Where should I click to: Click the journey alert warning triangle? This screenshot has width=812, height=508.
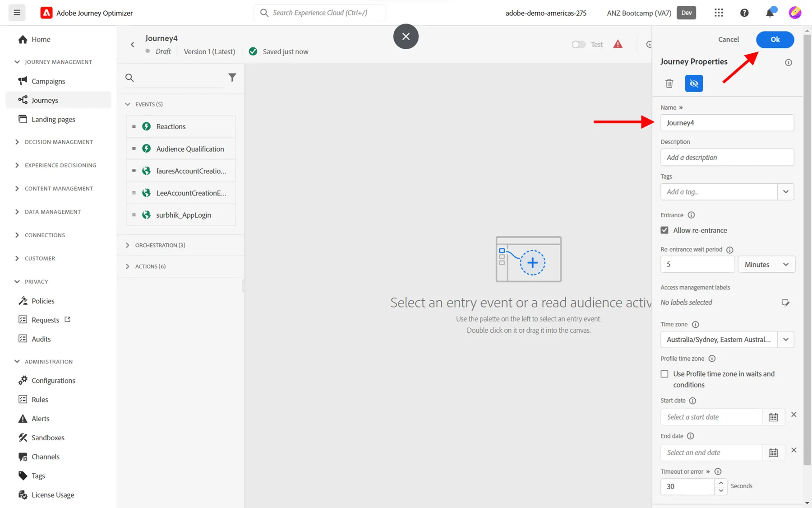point(618,44)
